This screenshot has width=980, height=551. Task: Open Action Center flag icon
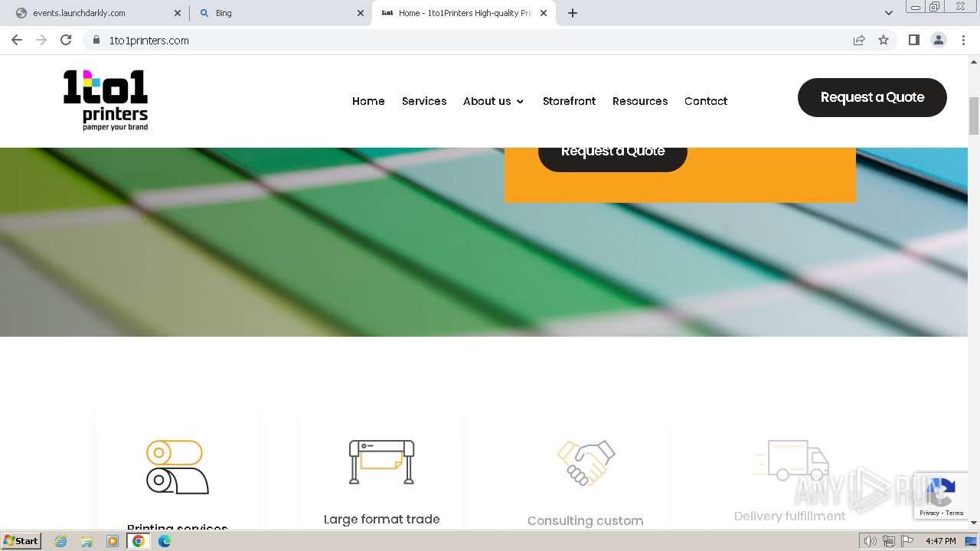[907, 541]
